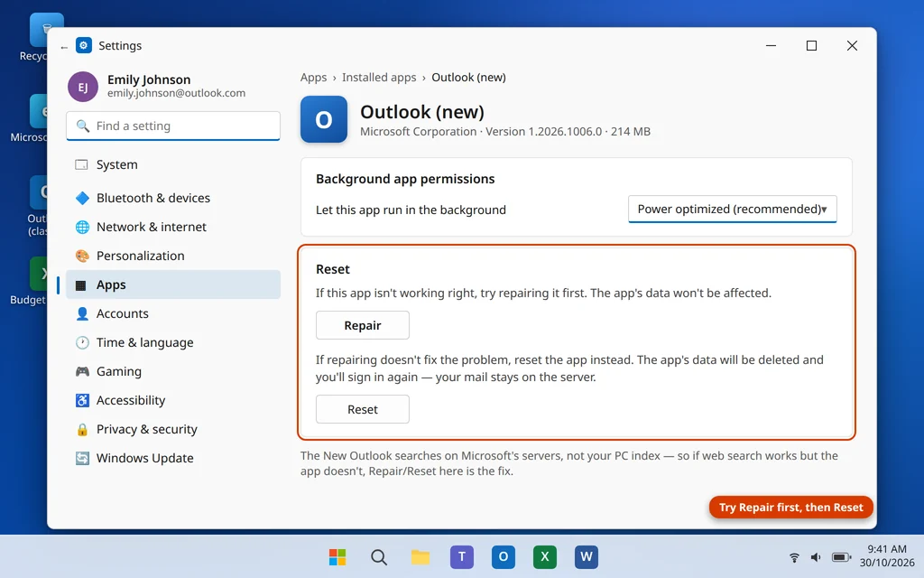Open File Explorer from the taskbar
Screen dimensions: 924x578
tap(420, 556)
